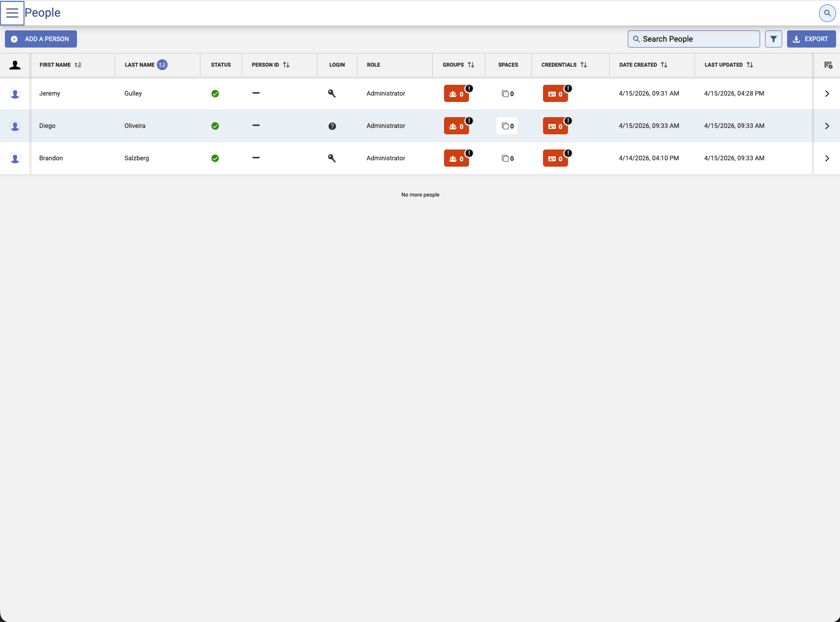The height and width of the screenshot is (622, 840).
Task: Open the filter people funnel icon
Action: click(773, 39)
